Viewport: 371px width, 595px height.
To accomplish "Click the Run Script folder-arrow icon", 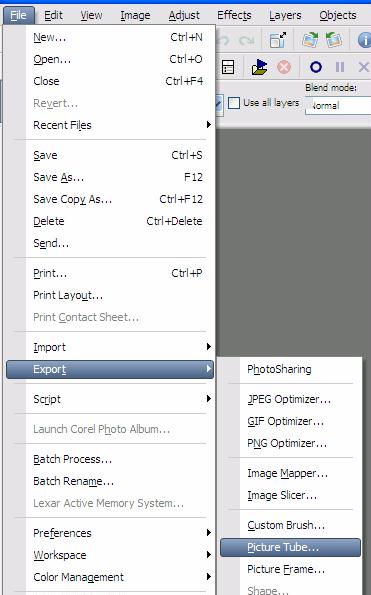I will pyautogui.click(x=259, y=67).
